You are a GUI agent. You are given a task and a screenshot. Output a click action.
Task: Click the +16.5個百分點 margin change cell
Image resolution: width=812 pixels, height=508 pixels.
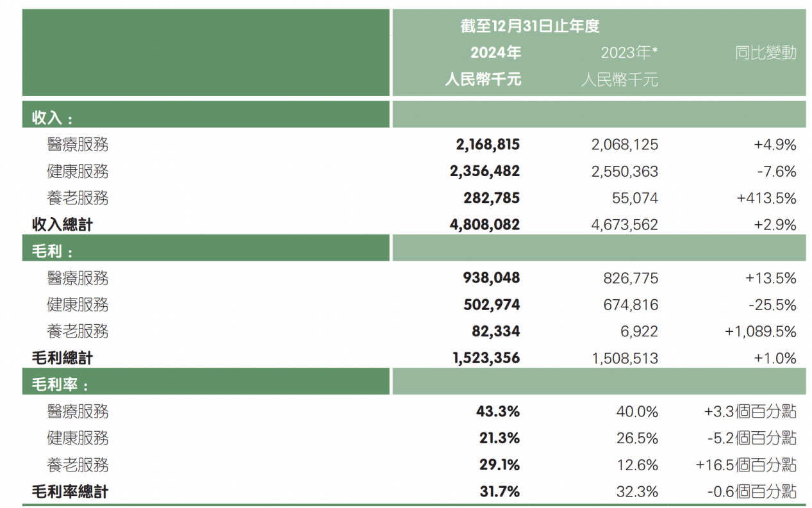point(746,464)
